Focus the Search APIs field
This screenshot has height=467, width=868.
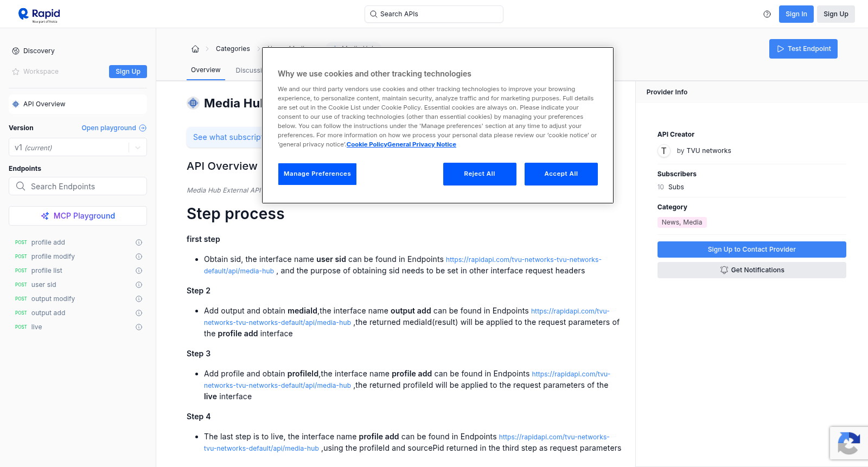434,14
